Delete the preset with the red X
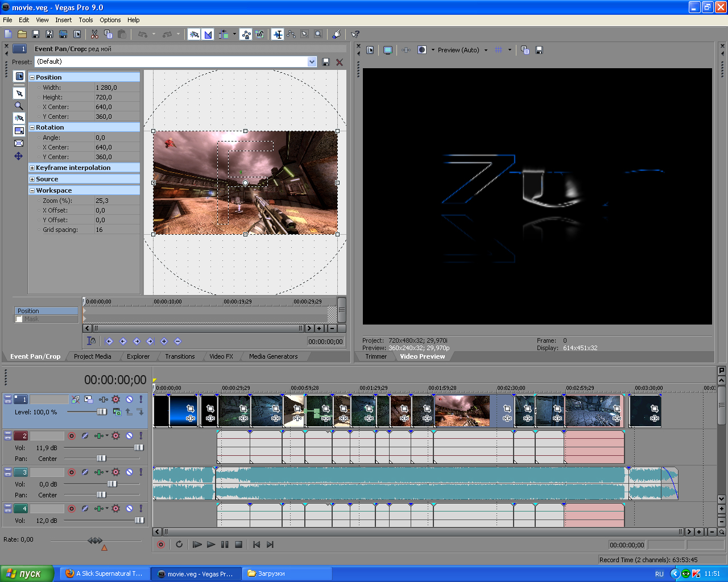Image resolution: width=728 pixels, height=582 pixels. coord(340,62)
